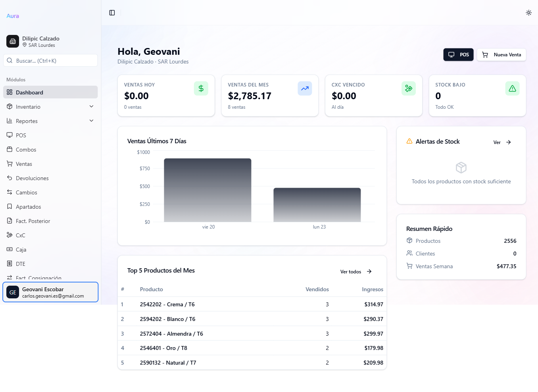Switch to light/dark theme with sun icon
538x392 pixels.
528,12
